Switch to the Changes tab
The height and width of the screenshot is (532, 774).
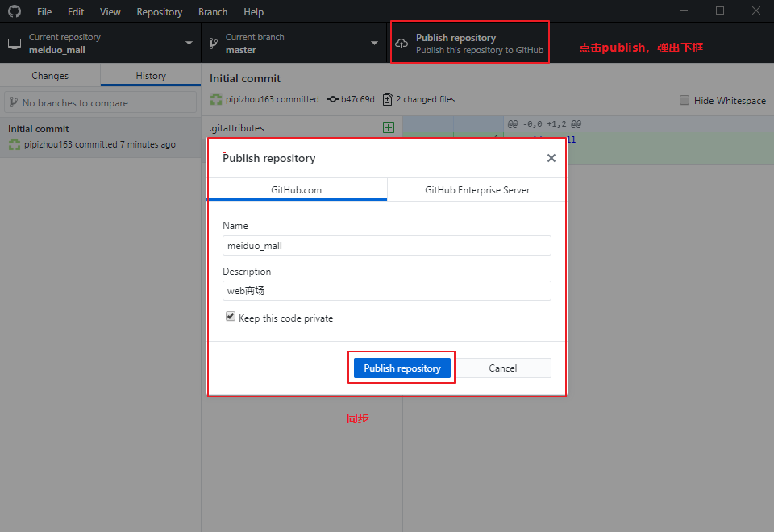point(50,76)
